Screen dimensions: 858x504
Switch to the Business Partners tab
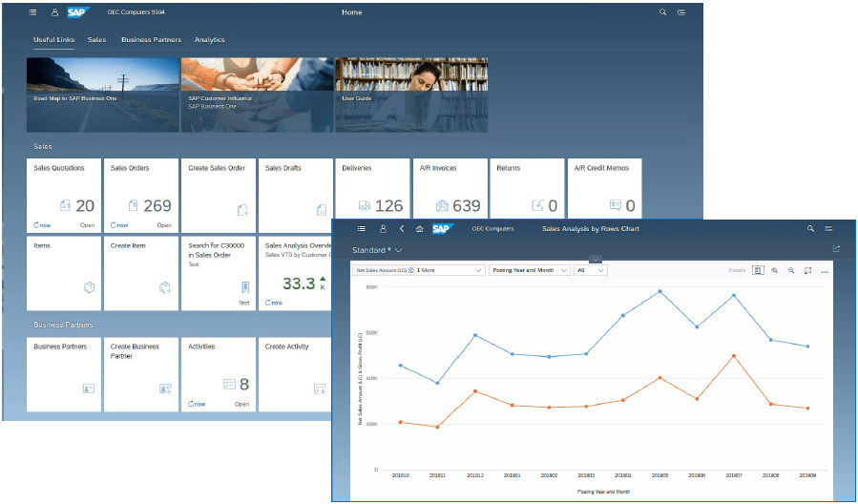click(x=151, y=40)
